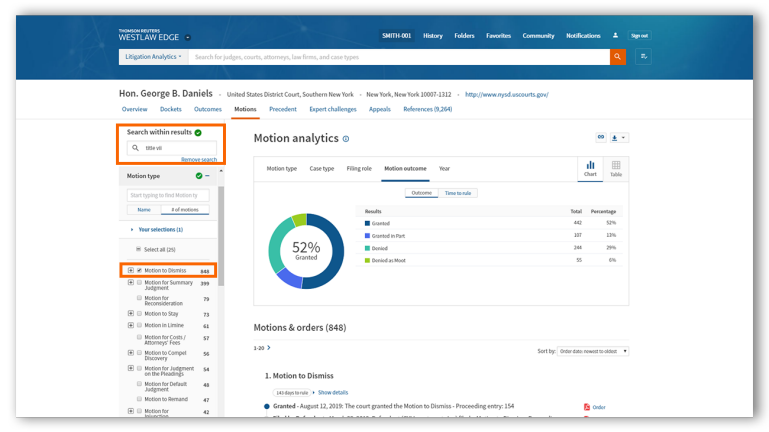Open the user profile icon
This screenshot has height=432, width=769.
tap(616, 36)
